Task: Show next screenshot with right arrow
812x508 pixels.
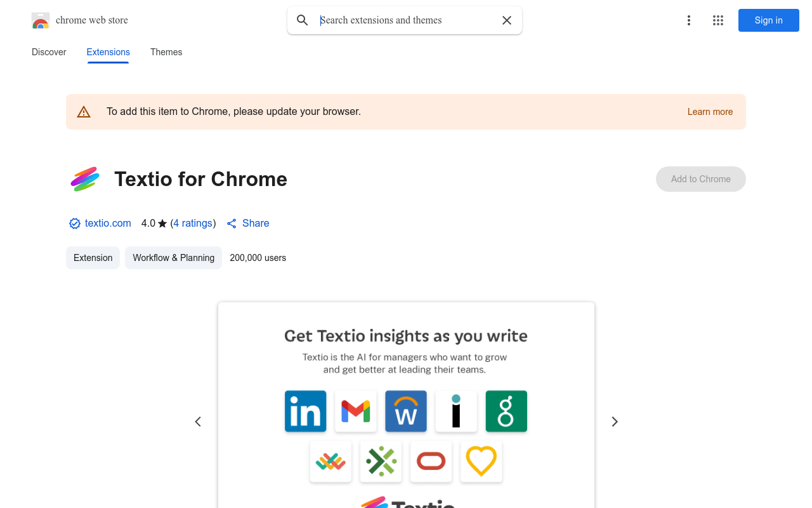Action: [614, 422]
